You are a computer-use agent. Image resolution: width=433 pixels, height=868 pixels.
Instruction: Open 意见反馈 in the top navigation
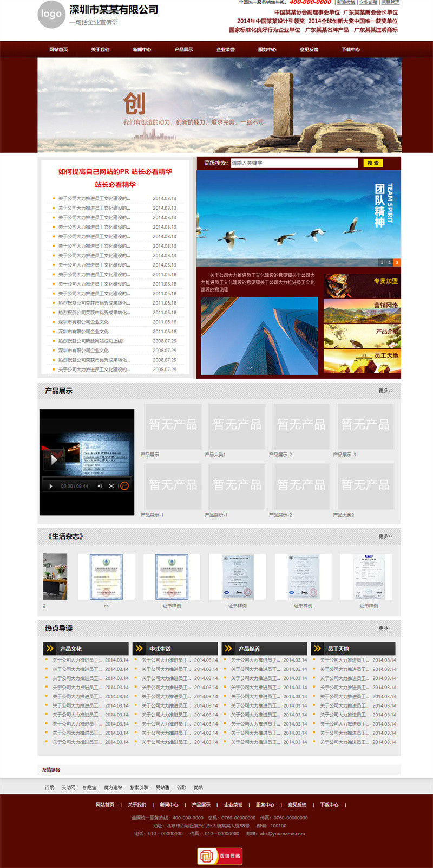coord(309,50)
